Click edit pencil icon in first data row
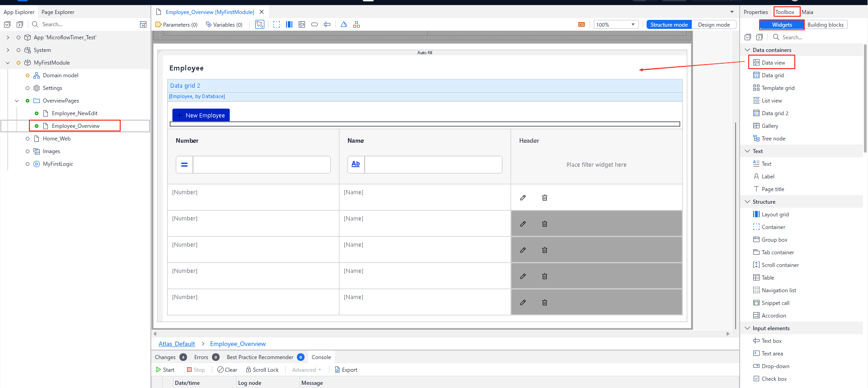 (x=523, y=197)
